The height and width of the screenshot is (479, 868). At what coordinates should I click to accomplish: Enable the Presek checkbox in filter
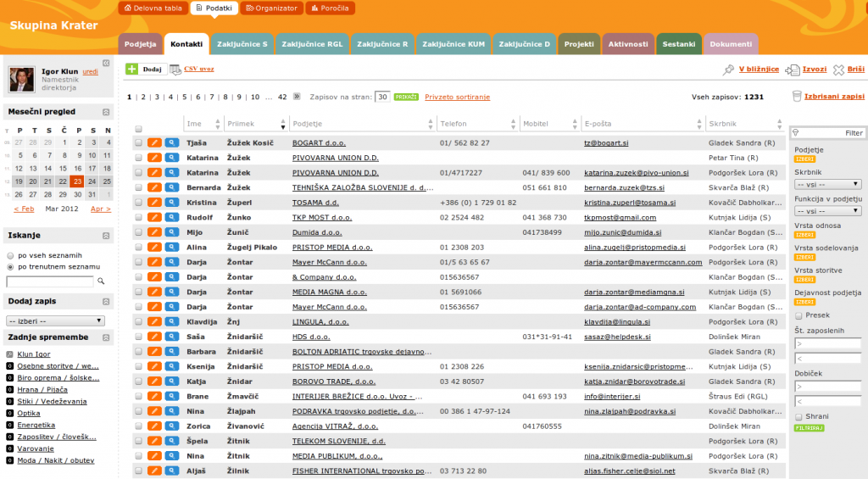798,315
